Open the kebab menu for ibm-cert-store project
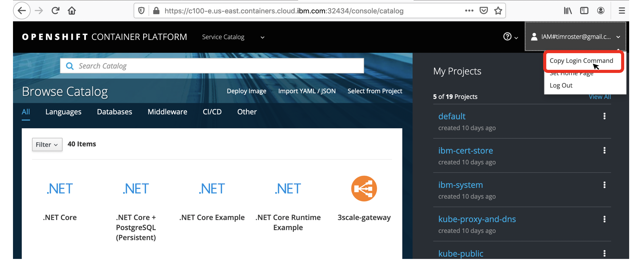Image resolution: width=644 pixels, height=275 pixels. pyautogui.click(x=604, y=150)
